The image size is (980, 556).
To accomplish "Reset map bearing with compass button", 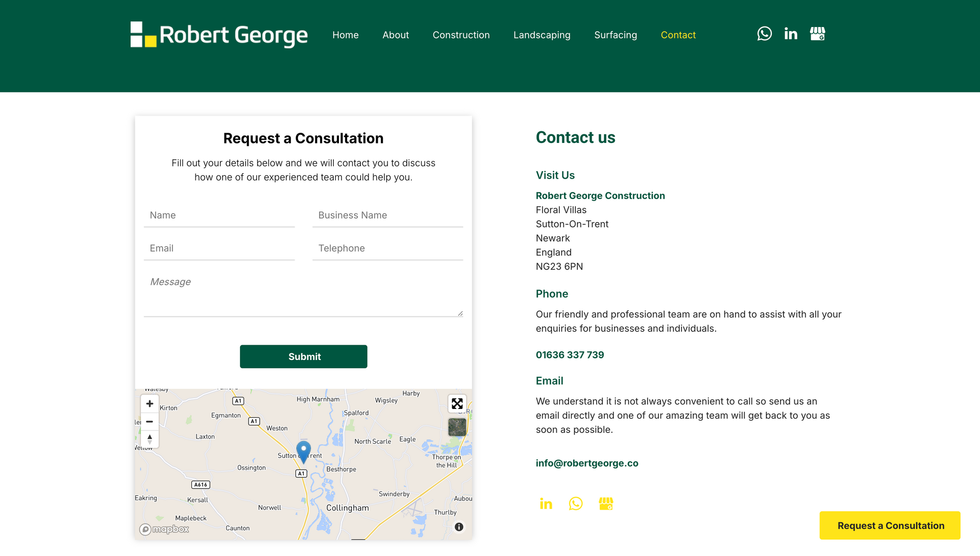I will (150, 439).
